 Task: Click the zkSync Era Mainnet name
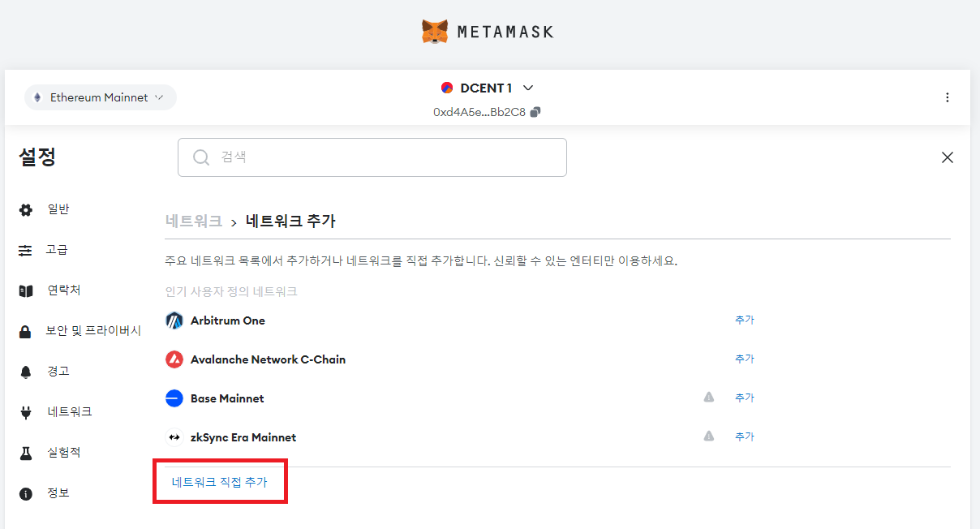243,437
